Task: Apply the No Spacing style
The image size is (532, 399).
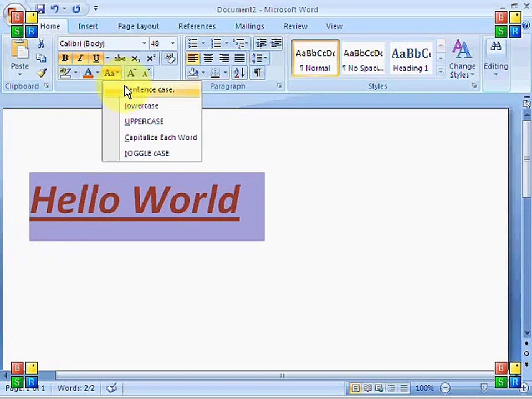Action: 363,58
